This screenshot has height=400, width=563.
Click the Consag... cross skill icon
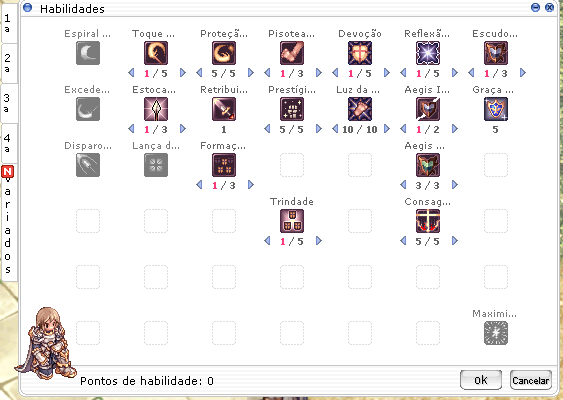point(428,221)
